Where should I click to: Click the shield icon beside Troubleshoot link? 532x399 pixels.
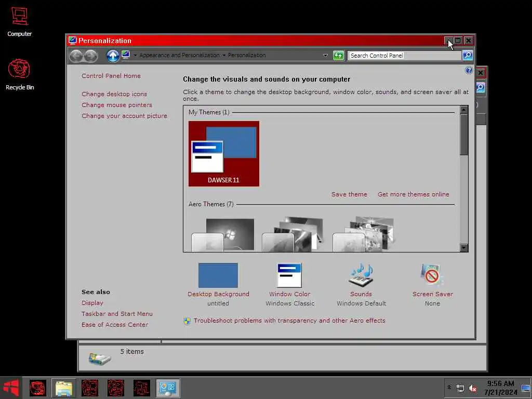(x=187, y=321)
